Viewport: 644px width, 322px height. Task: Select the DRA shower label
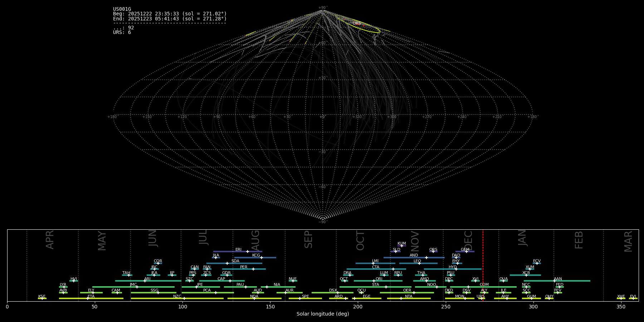(347, 273)
